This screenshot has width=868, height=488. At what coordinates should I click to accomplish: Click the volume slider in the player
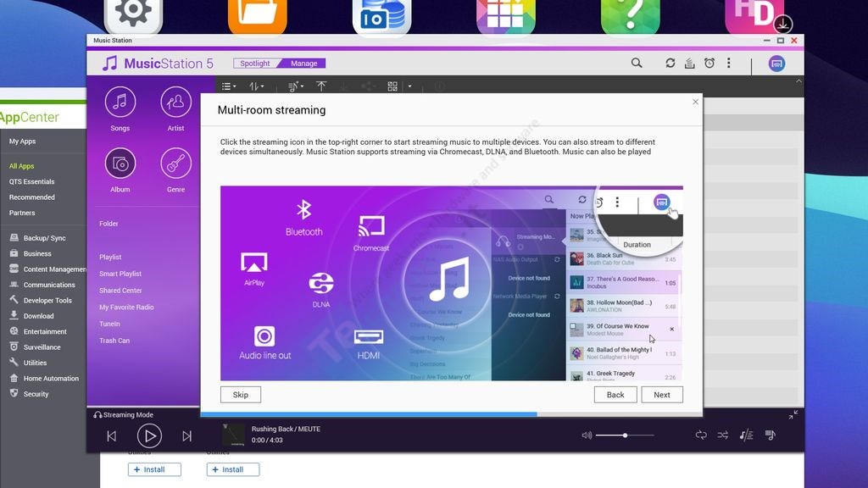625,435
